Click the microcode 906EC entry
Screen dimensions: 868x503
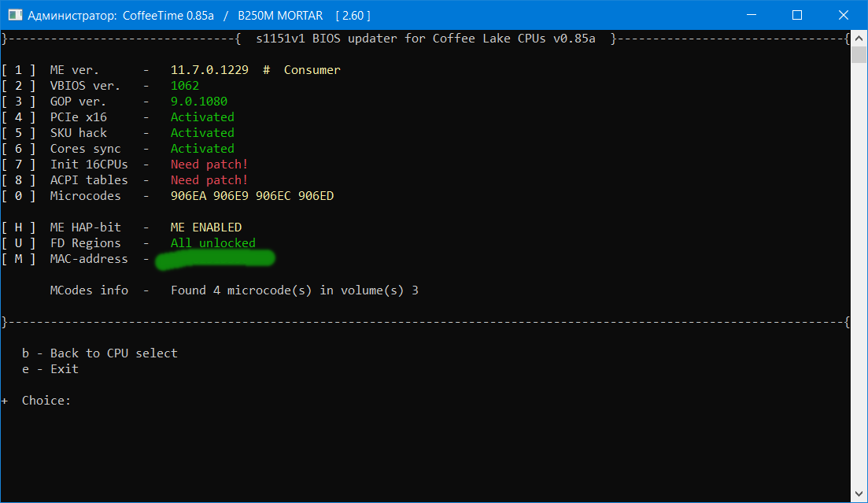[x=274, y=195]
